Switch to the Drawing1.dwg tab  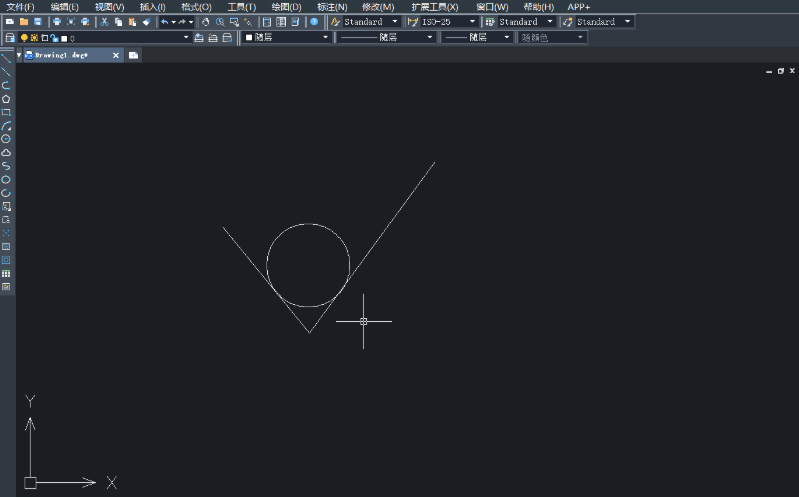62,55
